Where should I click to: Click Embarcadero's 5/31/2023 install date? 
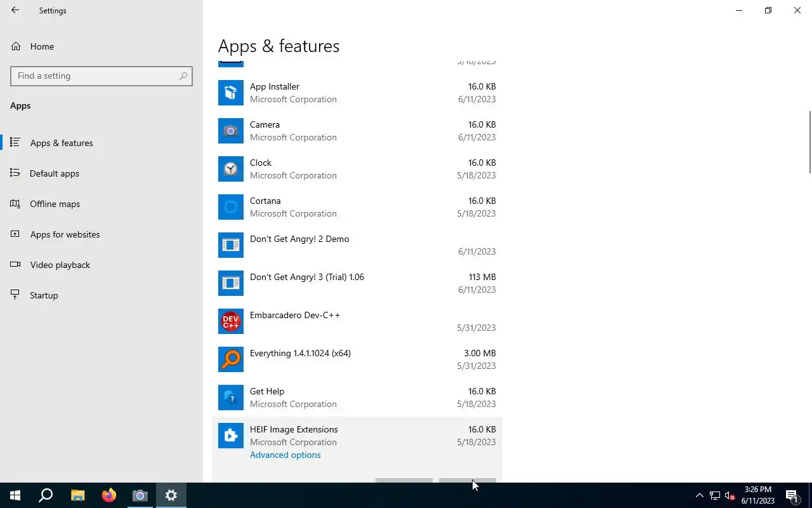click(x=476, y=328)
